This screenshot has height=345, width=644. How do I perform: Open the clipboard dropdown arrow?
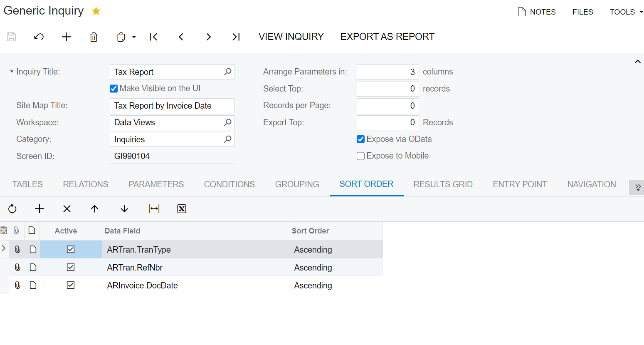point(134,37)
